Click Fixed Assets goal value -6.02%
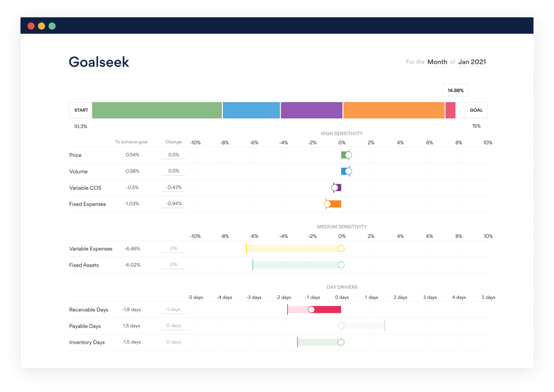The image size is (554, 392). click(133, 265)
